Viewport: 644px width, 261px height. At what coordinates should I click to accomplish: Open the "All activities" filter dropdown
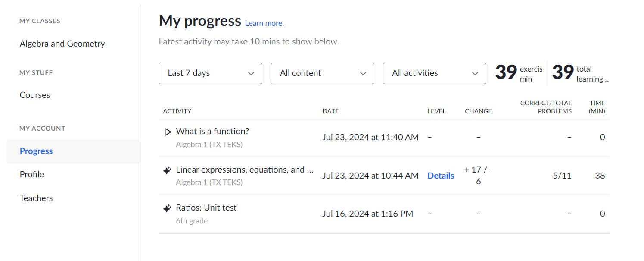click(x=434, y=73)
